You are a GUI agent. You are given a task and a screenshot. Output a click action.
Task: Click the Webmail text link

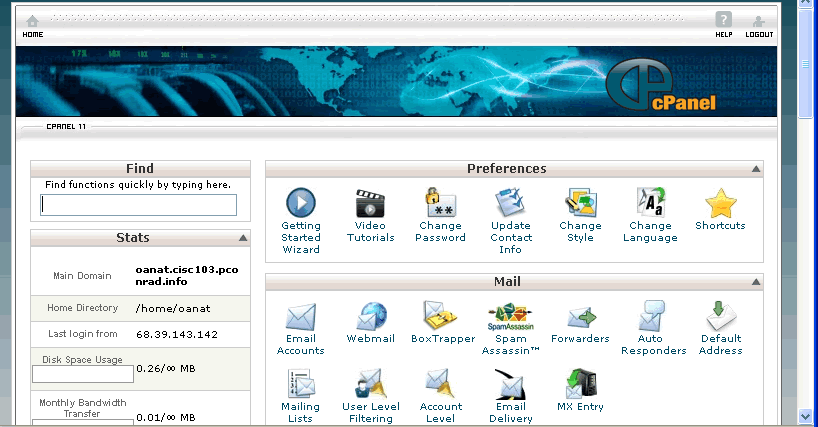pos(370,338)
